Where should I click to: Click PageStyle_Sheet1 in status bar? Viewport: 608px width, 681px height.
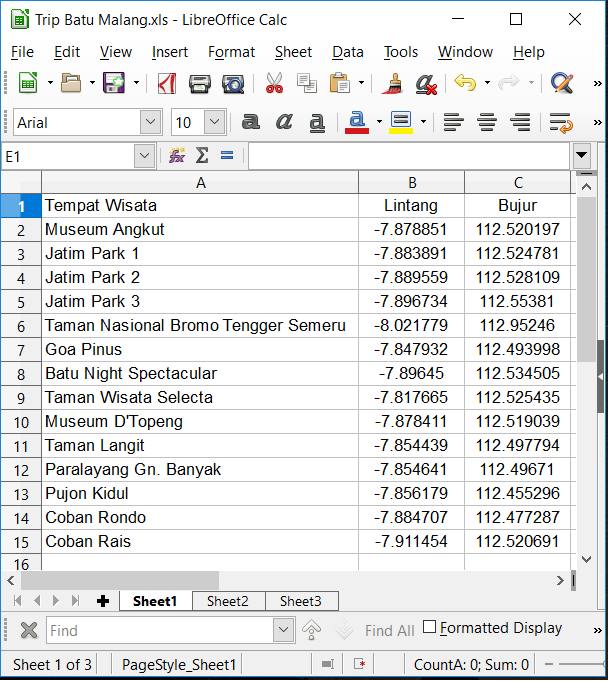[x=178, y=664]
